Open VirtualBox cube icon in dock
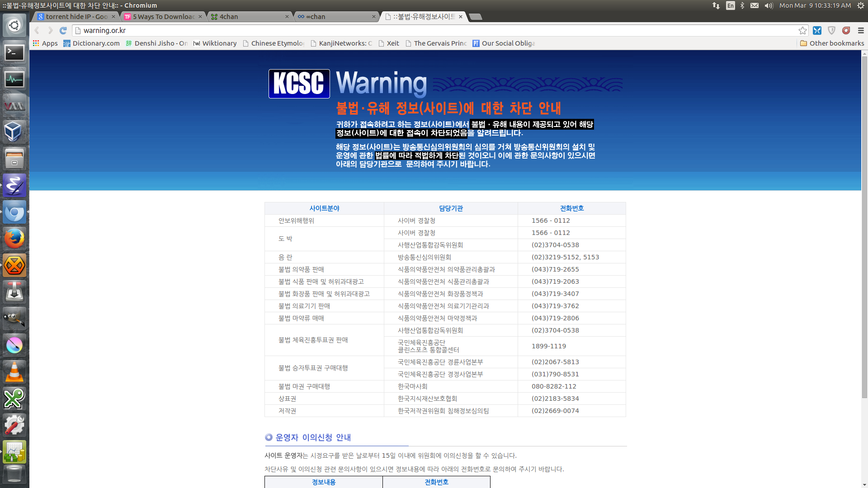868x488 pixels. click(x=14, y=132)
